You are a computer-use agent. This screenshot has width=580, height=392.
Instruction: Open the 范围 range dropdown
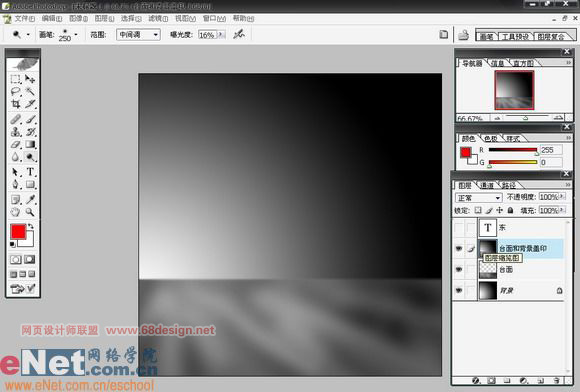[x=138, y=35]
